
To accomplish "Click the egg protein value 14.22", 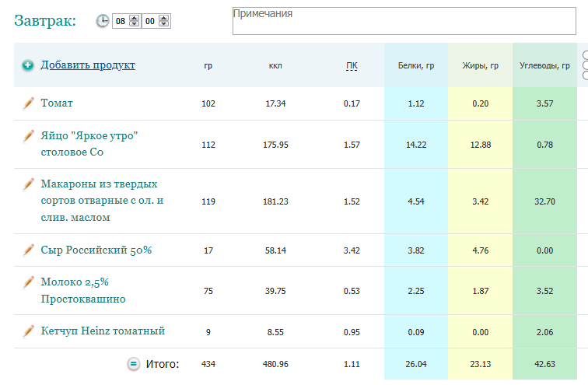I will [x=416, y=145].
